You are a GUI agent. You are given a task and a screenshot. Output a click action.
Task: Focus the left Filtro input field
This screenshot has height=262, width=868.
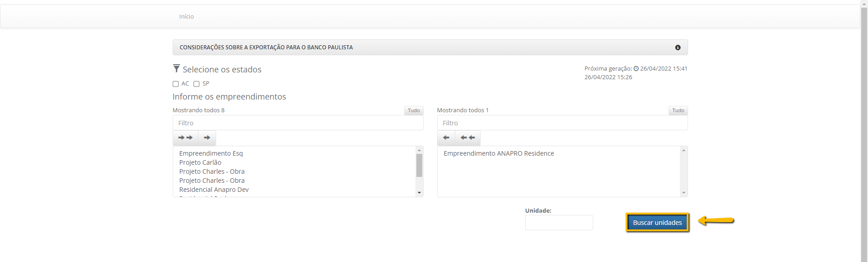click(298, 123)
